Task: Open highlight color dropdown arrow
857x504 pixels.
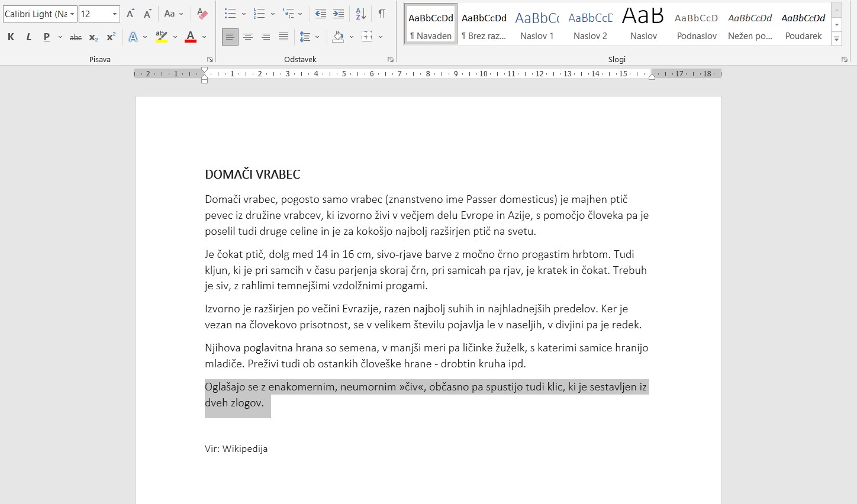Action: pyautogui.click(x=175, y=37)
